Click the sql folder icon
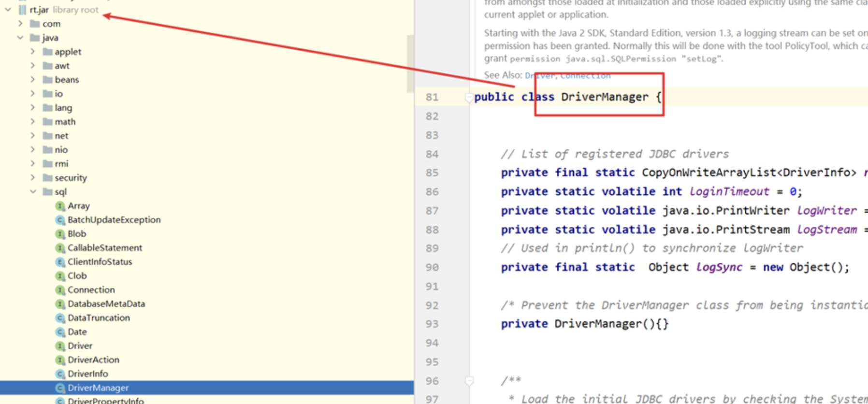868x404 pixels. point(47,192)
